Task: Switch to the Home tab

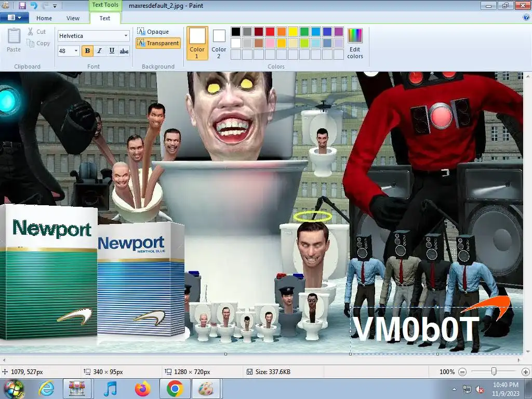Action: [x=44, y=18]
